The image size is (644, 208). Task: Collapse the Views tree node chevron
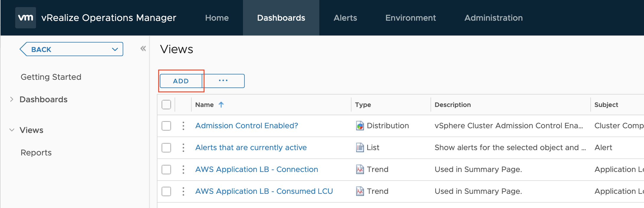[x=12, y=130]
